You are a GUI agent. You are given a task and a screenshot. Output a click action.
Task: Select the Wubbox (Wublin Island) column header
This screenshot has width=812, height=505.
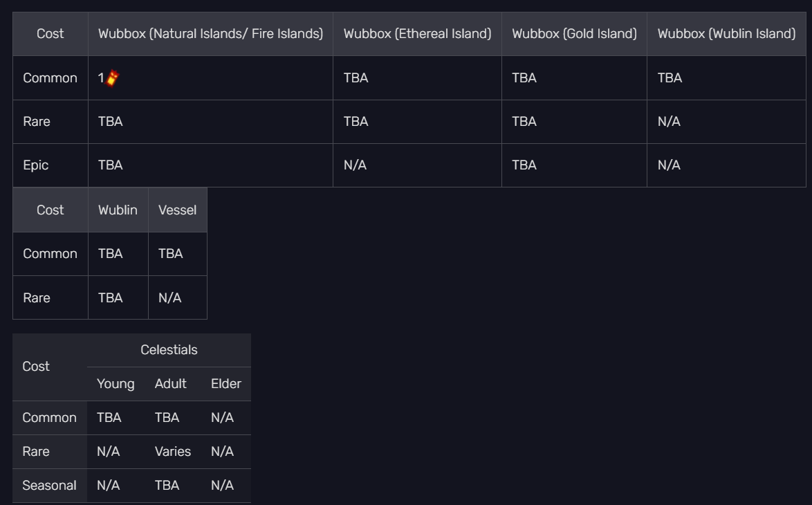(x=726, y=33)
